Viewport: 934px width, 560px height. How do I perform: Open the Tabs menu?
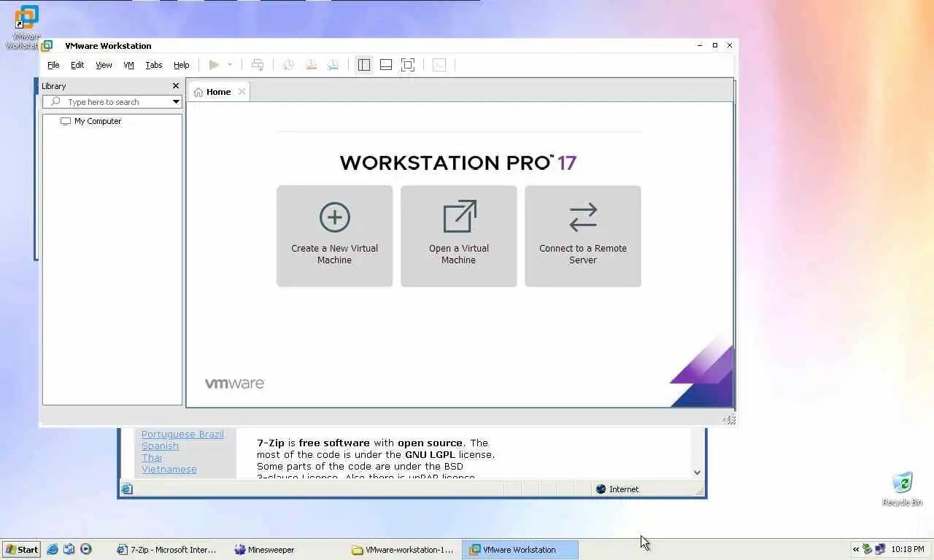point(154,65)
